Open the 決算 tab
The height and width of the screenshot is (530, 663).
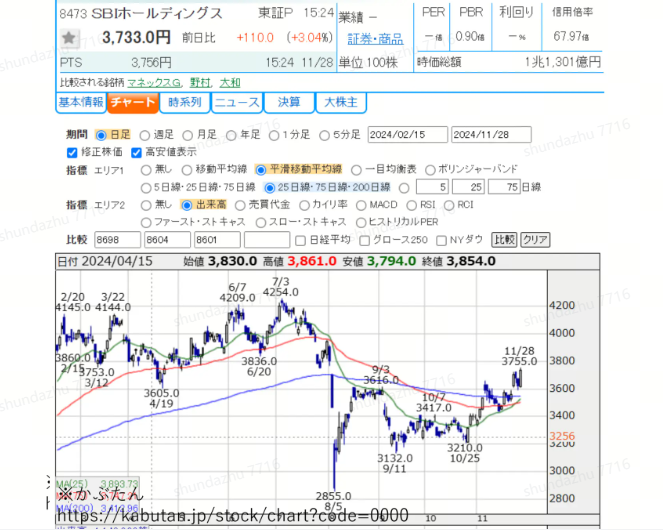pyautogui.click(x=289, y=103)
